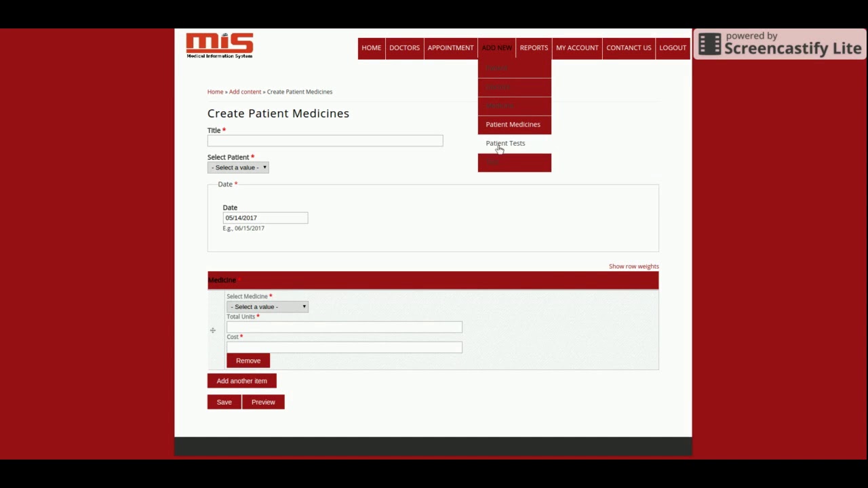Open the DOCTORS navigation item
This screenshot has width=868, height=488.
pyautogui.click(x=404, y=48)
